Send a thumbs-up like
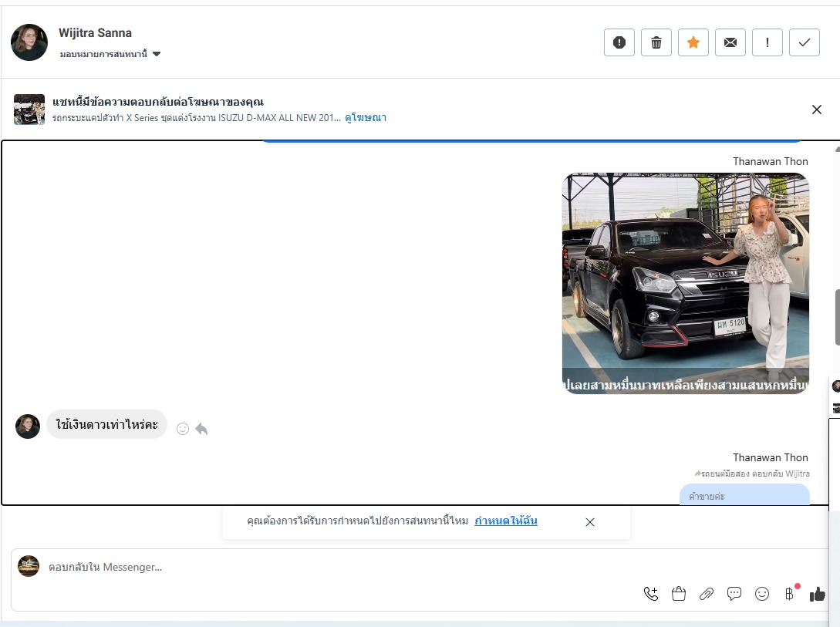Screen dimensions: 840x627 click(818, 594)
